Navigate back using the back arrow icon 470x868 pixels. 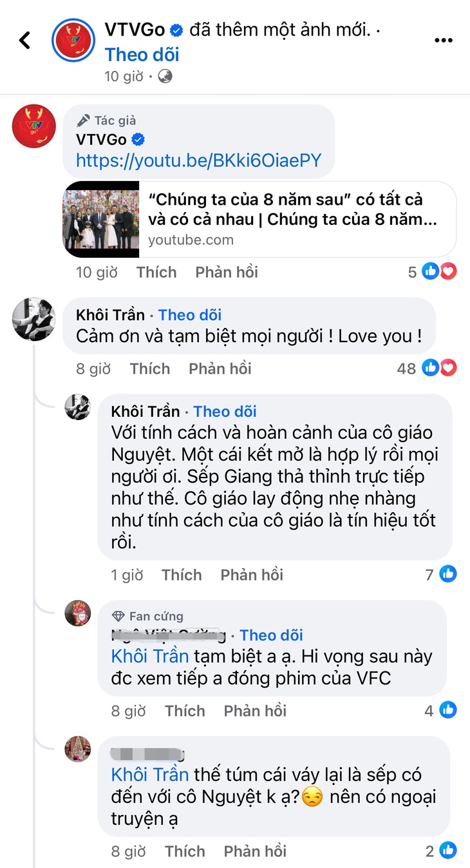click(25, 40)
